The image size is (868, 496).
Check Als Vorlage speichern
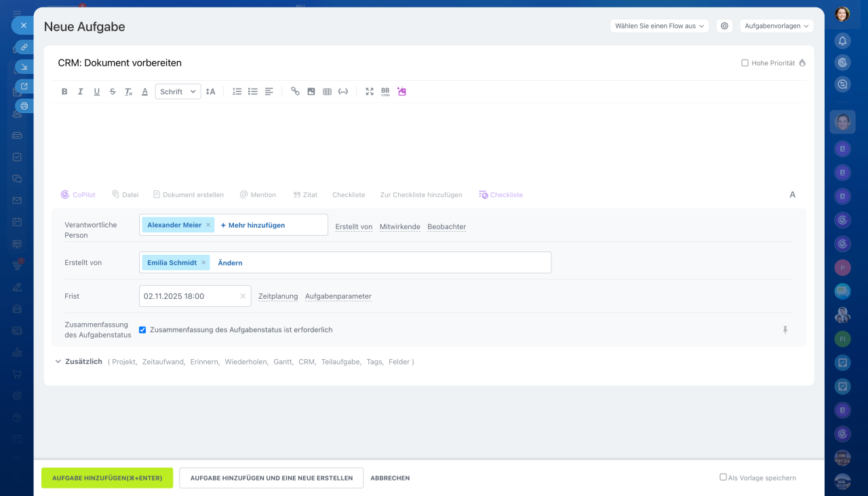coord(723,477)
